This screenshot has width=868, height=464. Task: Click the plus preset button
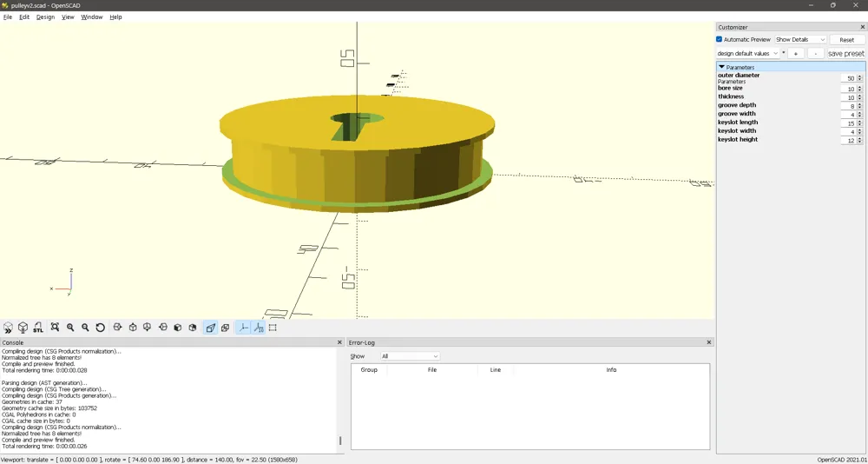click(795, 53)
